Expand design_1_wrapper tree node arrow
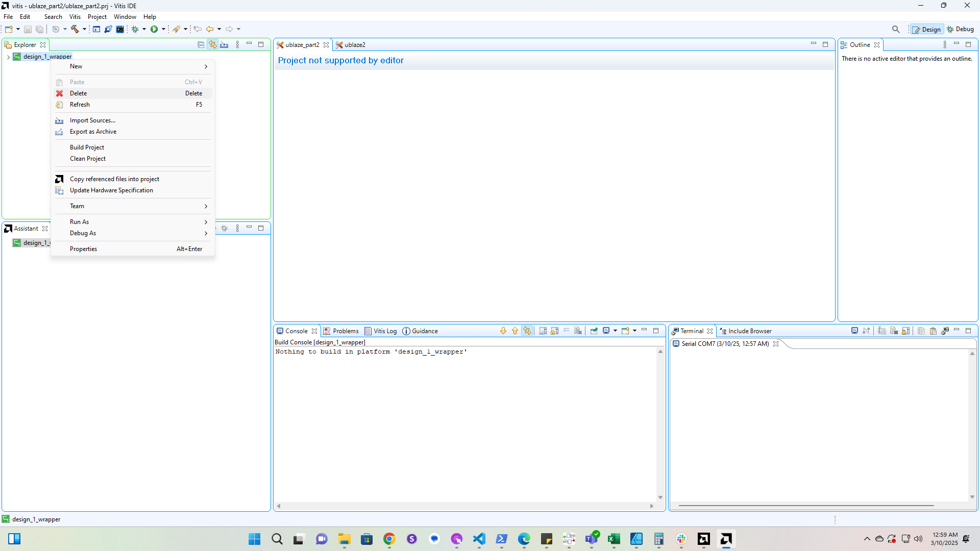 pyautogui.click(x=8, y=57)
